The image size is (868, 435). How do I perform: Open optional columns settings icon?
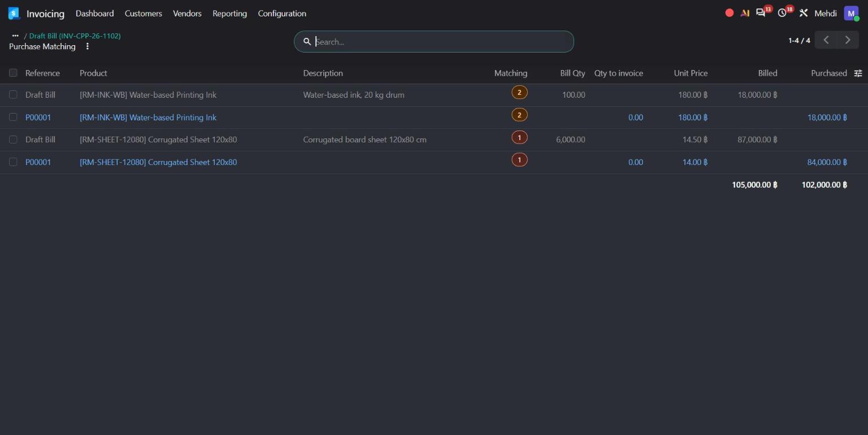tap(858, 73)
